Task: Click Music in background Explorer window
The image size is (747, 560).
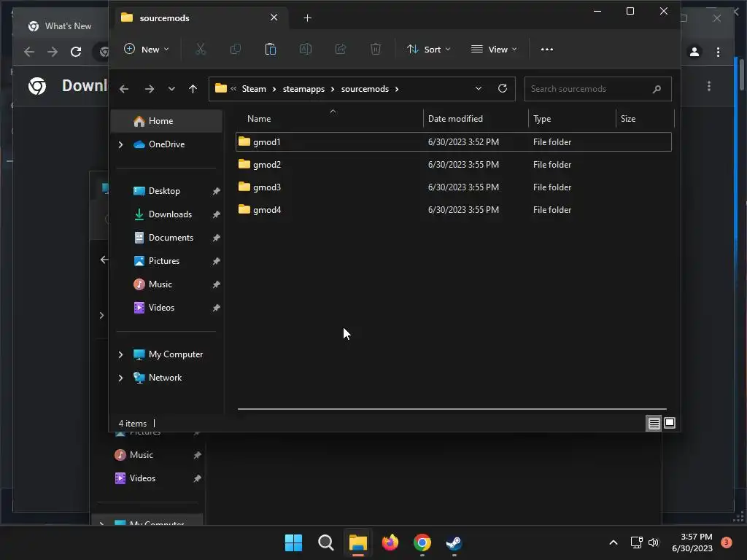Action: (x=141, y=455)
